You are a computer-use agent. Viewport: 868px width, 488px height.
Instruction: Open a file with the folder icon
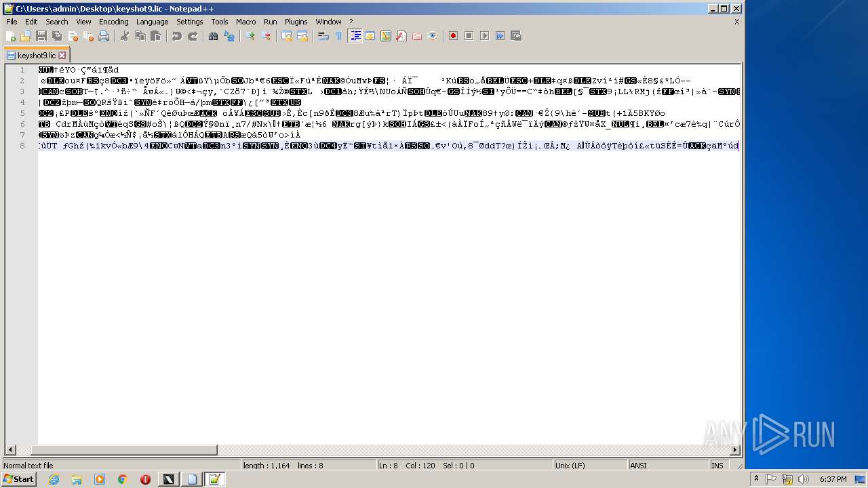pos(26,36)
